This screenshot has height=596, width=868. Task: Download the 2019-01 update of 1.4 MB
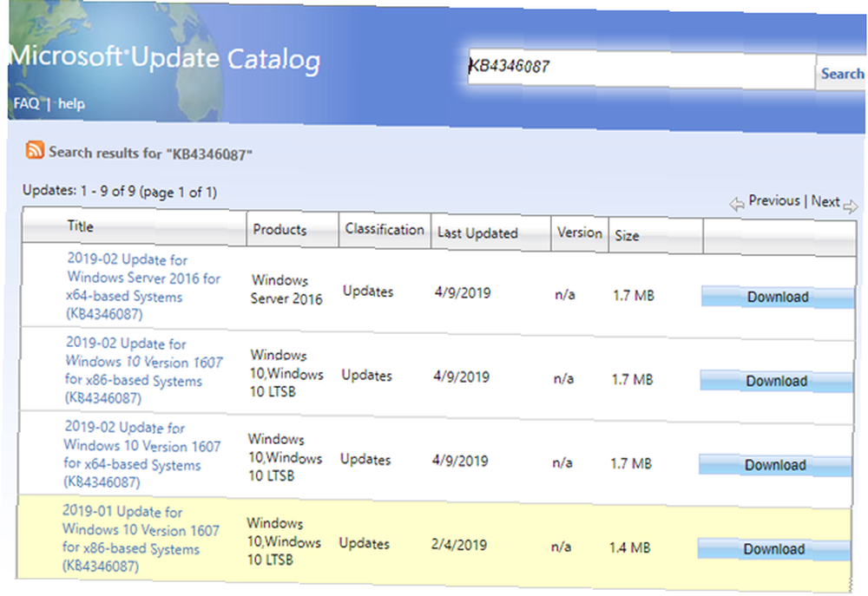point(774,549)
